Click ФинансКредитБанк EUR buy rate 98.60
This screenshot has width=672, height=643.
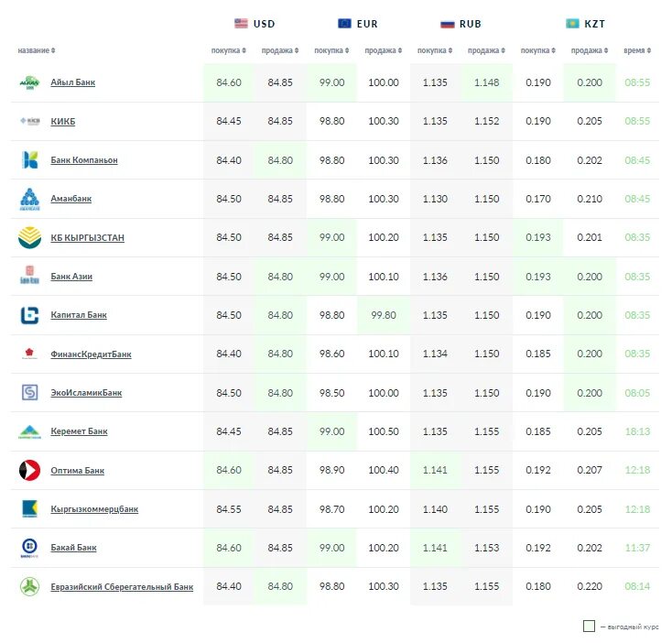pyautogui.click(x=331, y=354)
